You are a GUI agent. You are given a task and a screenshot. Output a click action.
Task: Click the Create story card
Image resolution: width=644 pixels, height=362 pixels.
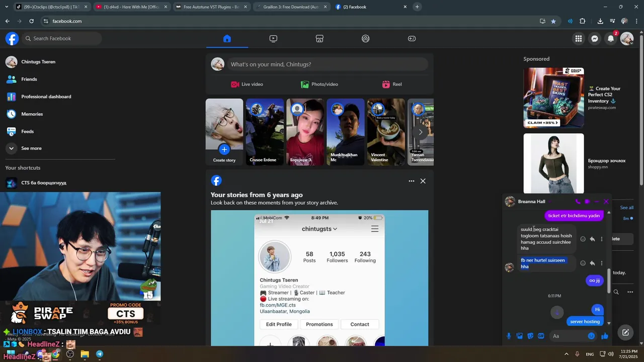[224, 132]
